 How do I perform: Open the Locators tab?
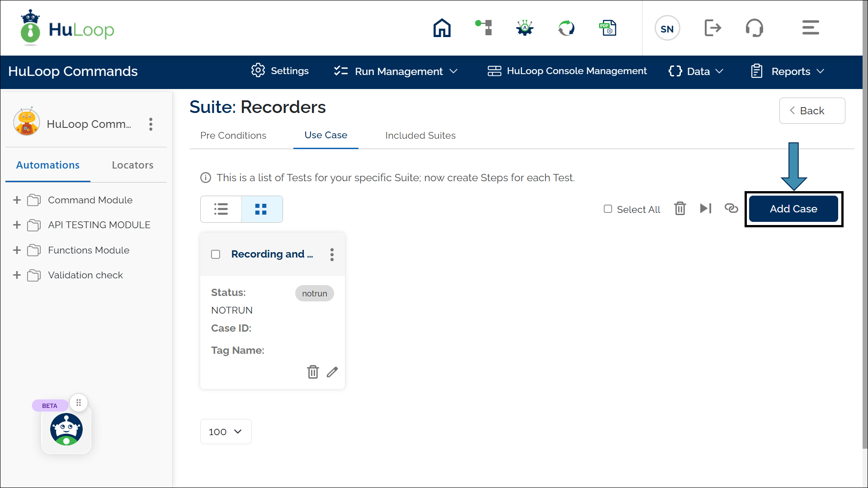click(x=132, y=165)
